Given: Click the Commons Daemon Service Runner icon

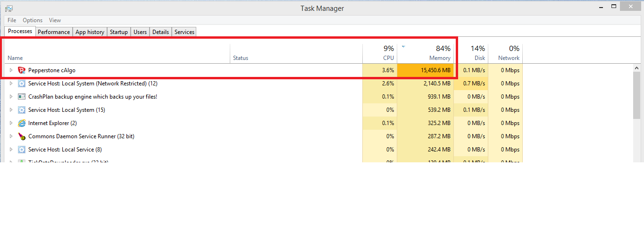Looking at the screenshot, I should pyautogui.click(x=21, y=136).
